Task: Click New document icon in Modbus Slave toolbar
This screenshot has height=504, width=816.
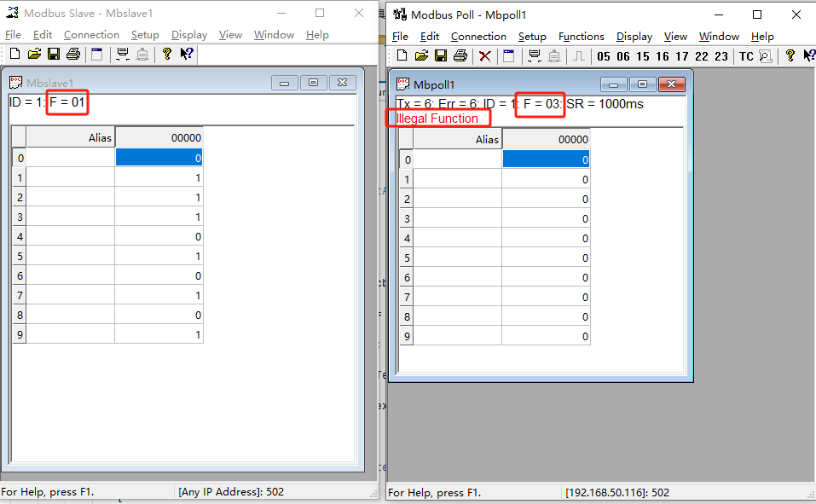Action: (15, 54)
